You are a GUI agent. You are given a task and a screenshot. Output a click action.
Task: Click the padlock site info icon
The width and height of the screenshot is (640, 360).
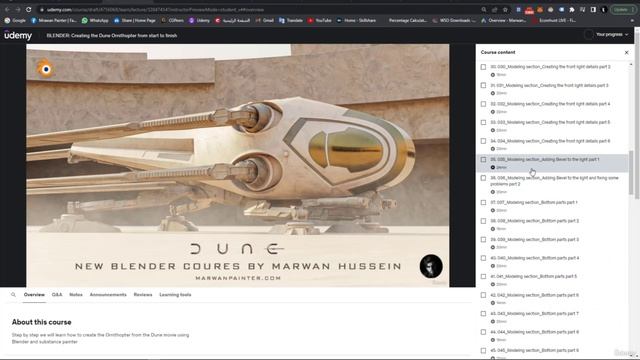point(42,9)
